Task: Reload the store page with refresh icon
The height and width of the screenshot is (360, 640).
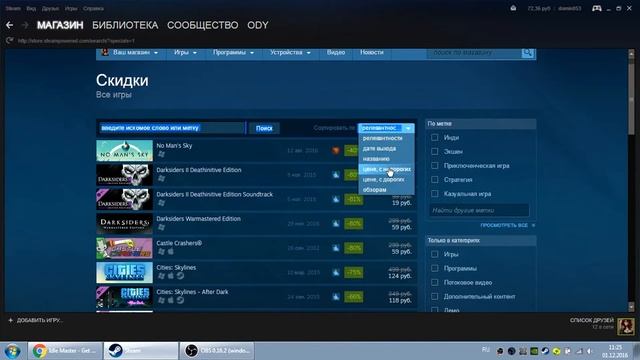Action: click(x=10, y=40)
